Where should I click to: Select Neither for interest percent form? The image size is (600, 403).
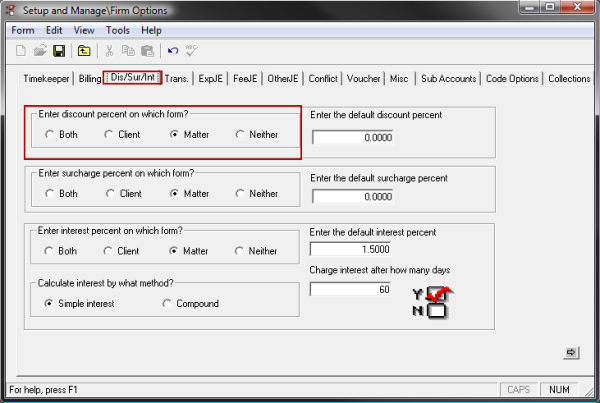240,251
